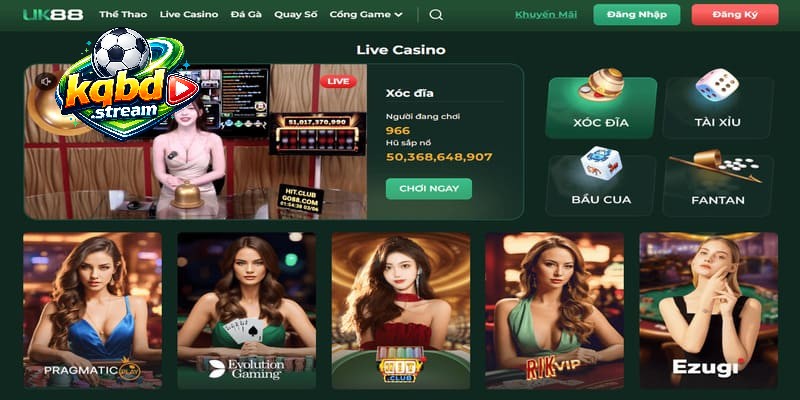This screenshot has height=400, width=800.
Task: Open the Fantan game tile
Action: (x=717, y=185)
